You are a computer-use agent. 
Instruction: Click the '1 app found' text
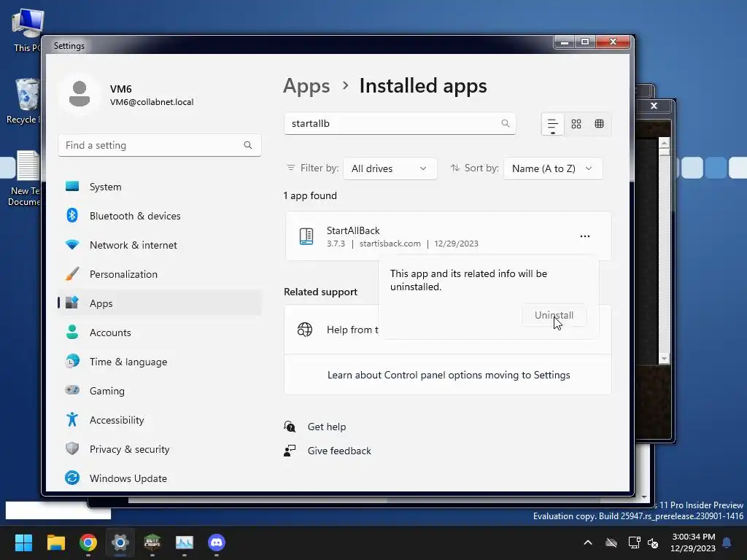310,195
